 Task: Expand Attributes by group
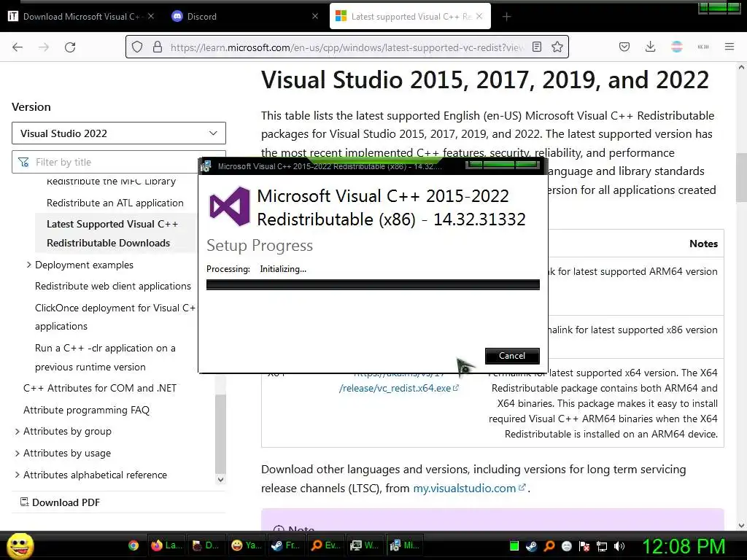tap(18, 432)
